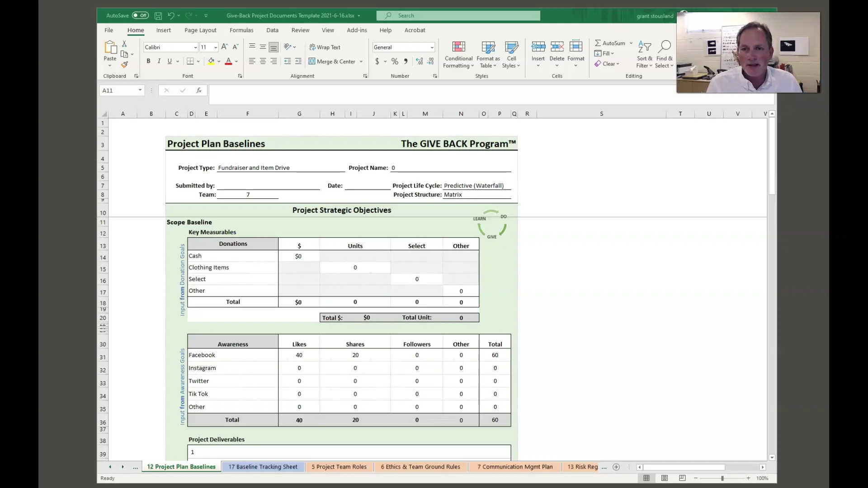Open the Find & Select tool
Screen dimensions: 868x488
click(x=664, y=53)
